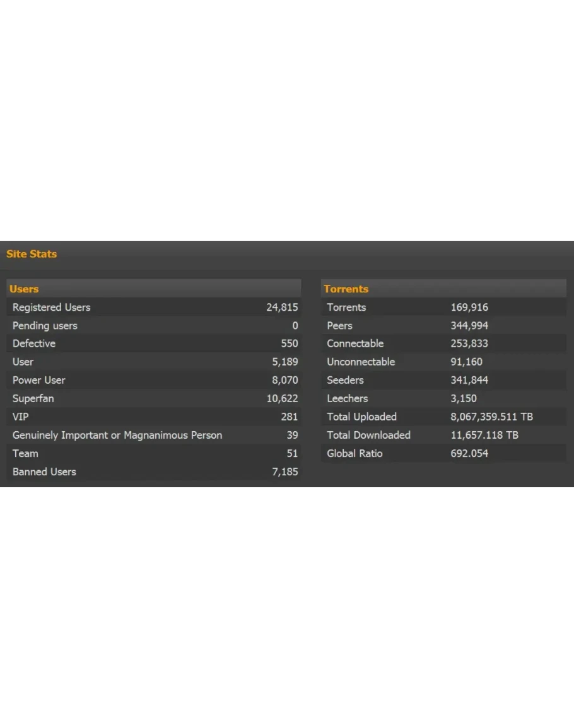Select the VIP row label
Screen dimensions: 574x728
(x=21, y=417)
